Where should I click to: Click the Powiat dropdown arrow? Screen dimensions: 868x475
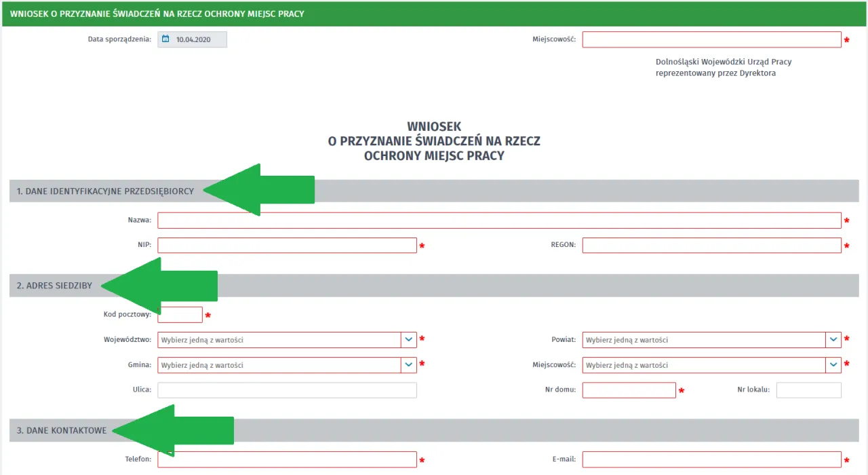[833, 340]
